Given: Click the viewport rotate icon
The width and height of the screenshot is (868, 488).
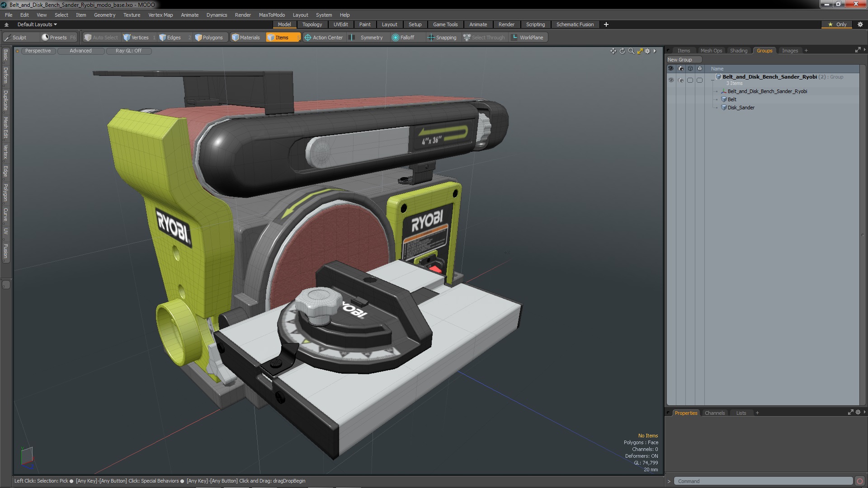Looking at the screenshot, I should click(x=622, y=51).
